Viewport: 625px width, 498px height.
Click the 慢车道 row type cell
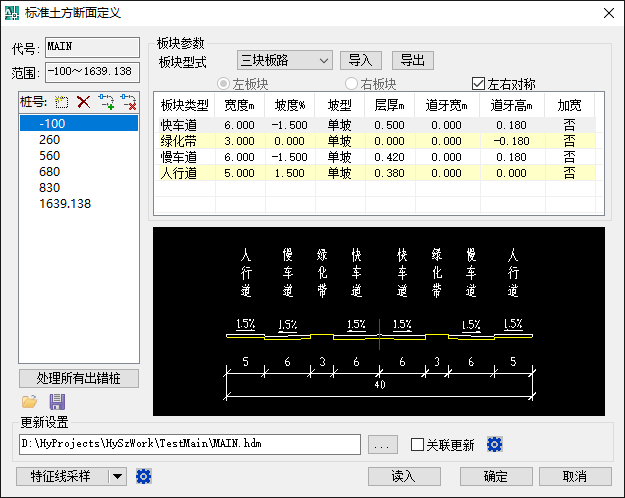tap(185, 157)
